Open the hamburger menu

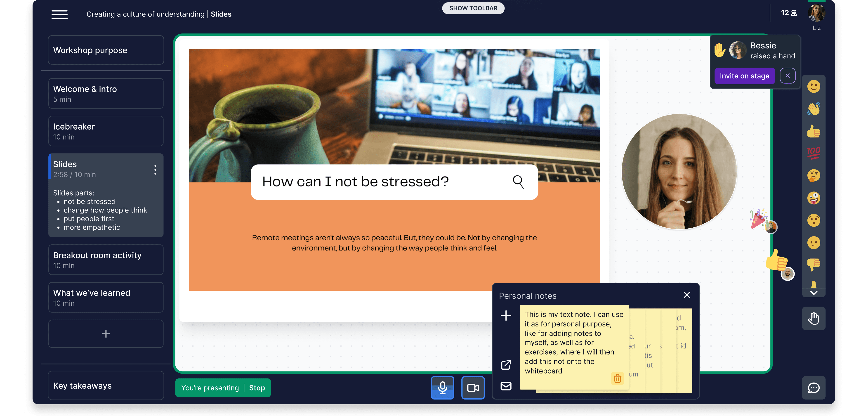(59, 14)
